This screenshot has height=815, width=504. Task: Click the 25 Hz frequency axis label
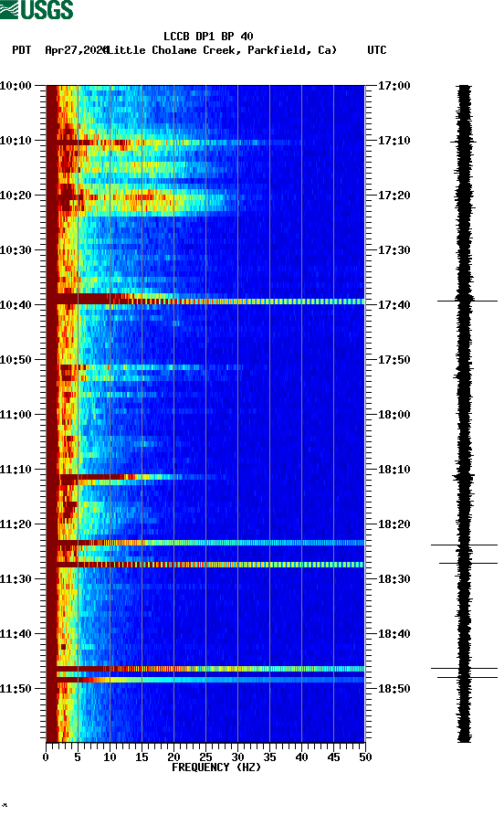click(x=205, y=757)
